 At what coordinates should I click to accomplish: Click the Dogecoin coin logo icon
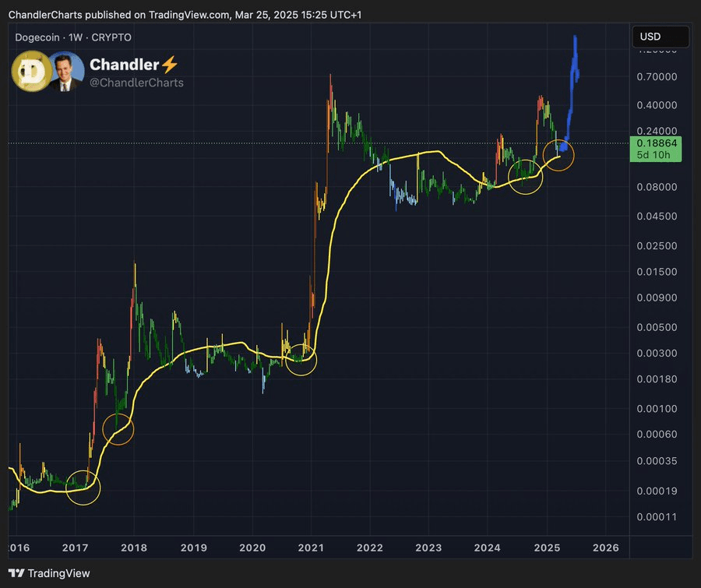[30, 71]
